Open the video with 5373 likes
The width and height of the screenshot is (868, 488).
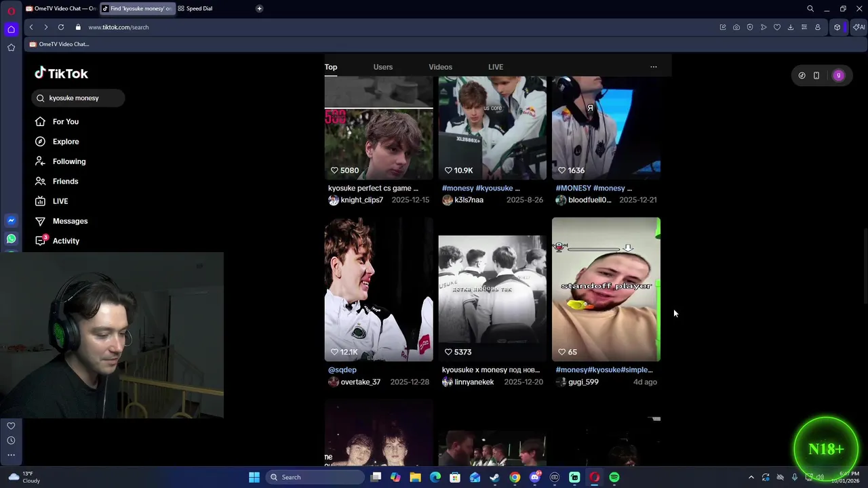click(x=492, y=289)
